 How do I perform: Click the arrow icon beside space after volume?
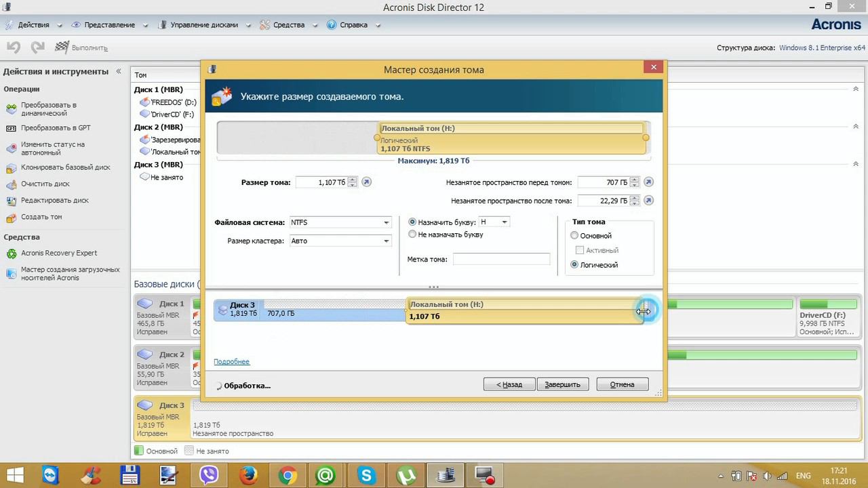tap(648, 201)
